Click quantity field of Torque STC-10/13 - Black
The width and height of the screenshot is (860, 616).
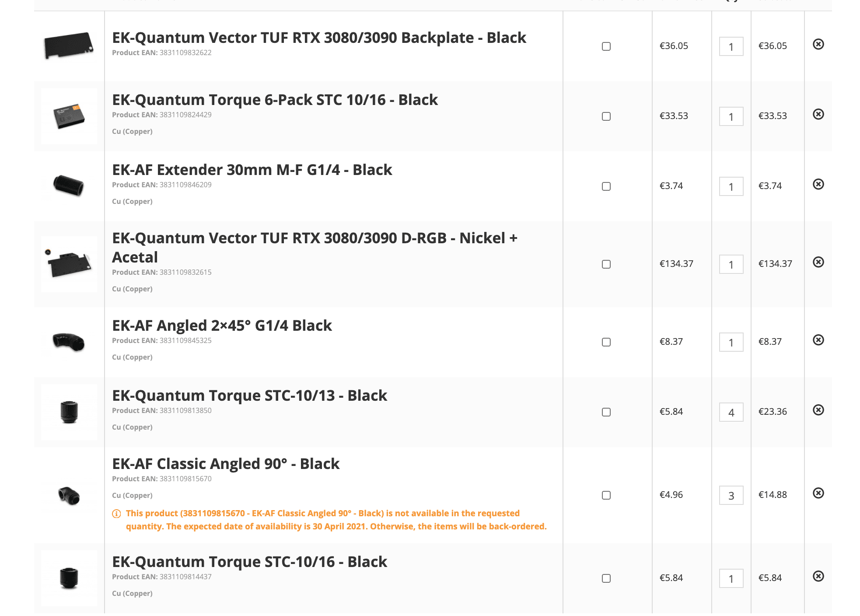pos(731,412)
